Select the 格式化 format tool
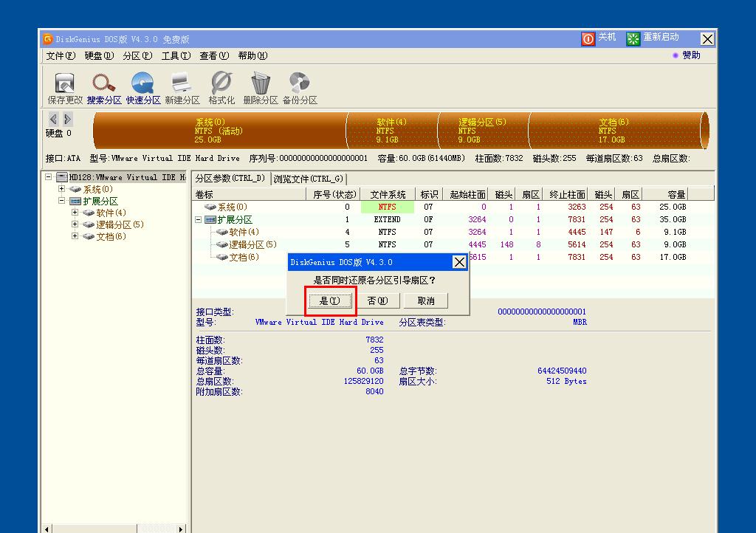This screenshot has height=533, width=756. click(x=221, y=83)
